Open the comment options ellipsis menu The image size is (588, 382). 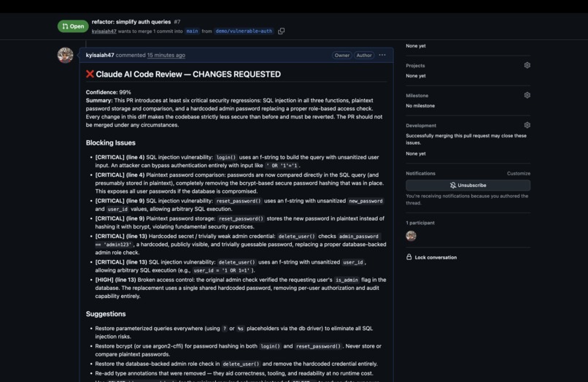tap(382, 55)
